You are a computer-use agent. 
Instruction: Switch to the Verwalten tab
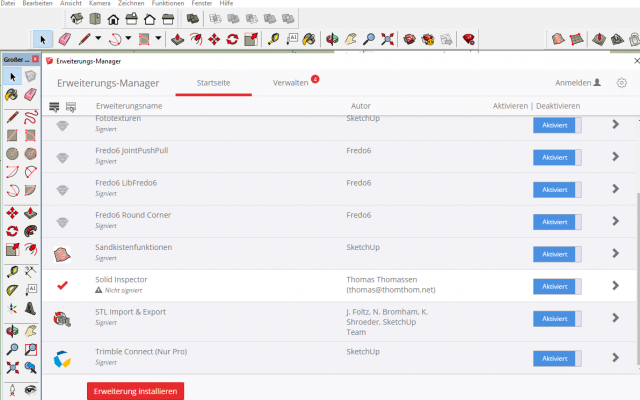pyautogui.click(x=290, y=83)
